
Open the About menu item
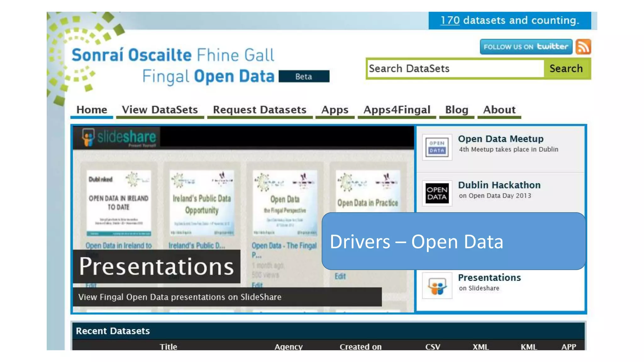499,110
